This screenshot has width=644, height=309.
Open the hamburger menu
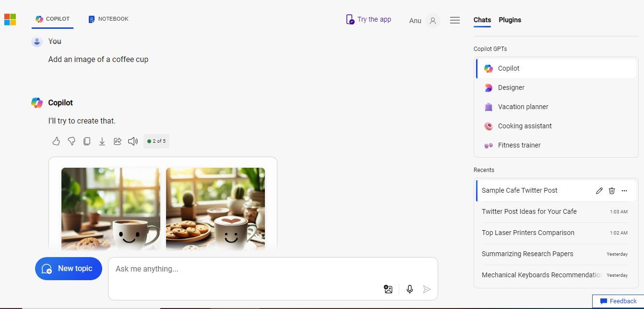[455, 20]
